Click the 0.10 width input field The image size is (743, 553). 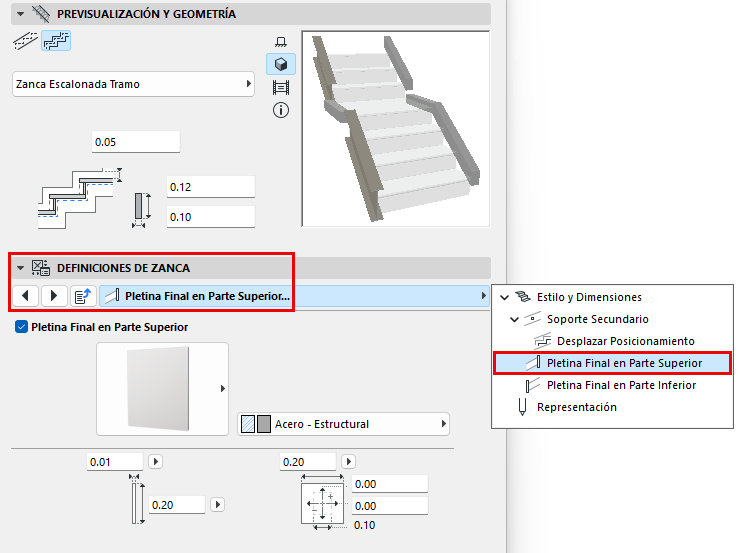point(210,217)
